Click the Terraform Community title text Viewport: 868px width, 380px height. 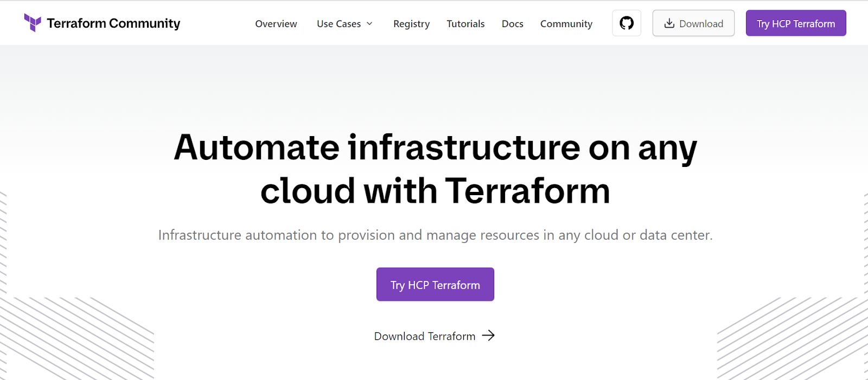113,23
